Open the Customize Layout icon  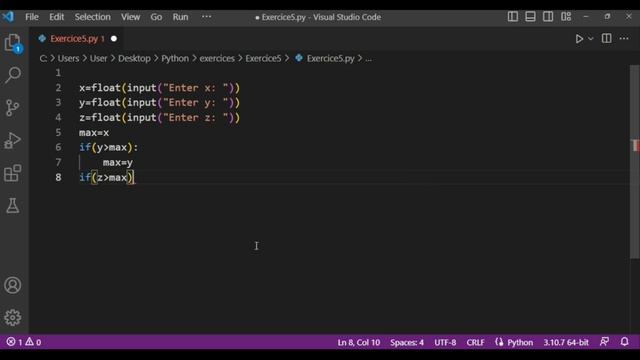(x=566, y=17)
